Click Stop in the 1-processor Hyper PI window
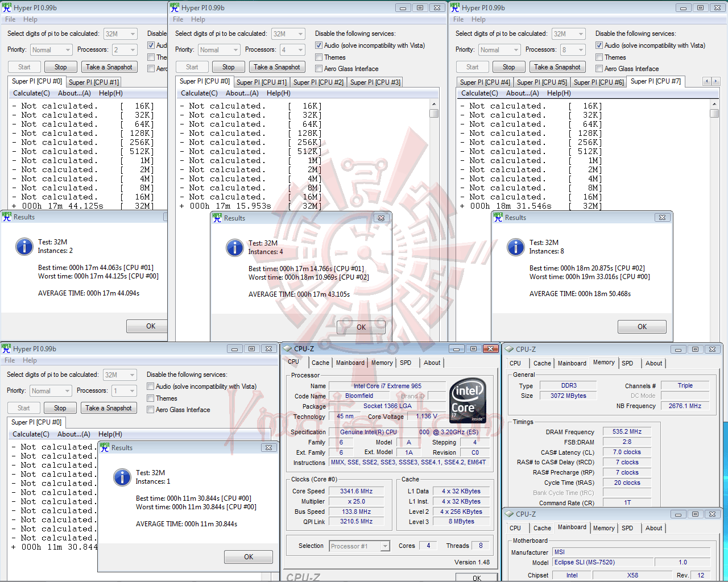This screenshot has height=582, width=728. tap(60, 408)
